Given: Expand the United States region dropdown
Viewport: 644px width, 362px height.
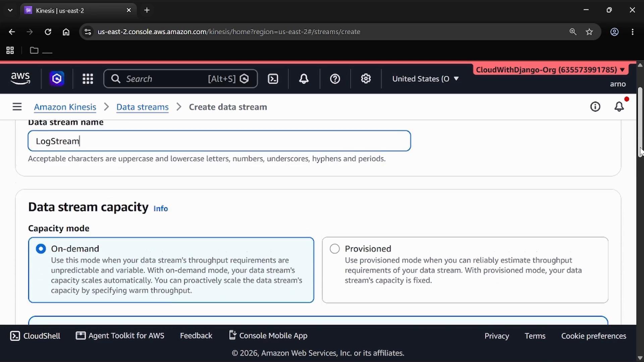Looking at the screenshot, I should [425, 79].
